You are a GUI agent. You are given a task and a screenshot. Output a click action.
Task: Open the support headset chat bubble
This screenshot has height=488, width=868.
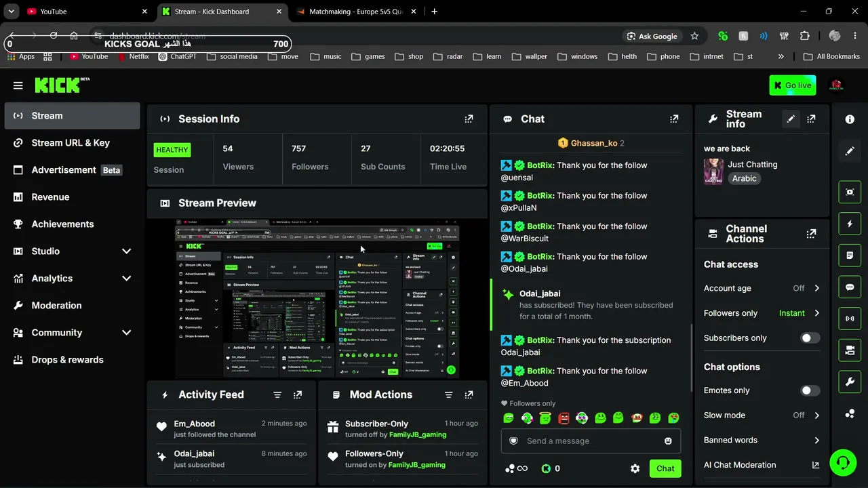click(x=843, y=463)
